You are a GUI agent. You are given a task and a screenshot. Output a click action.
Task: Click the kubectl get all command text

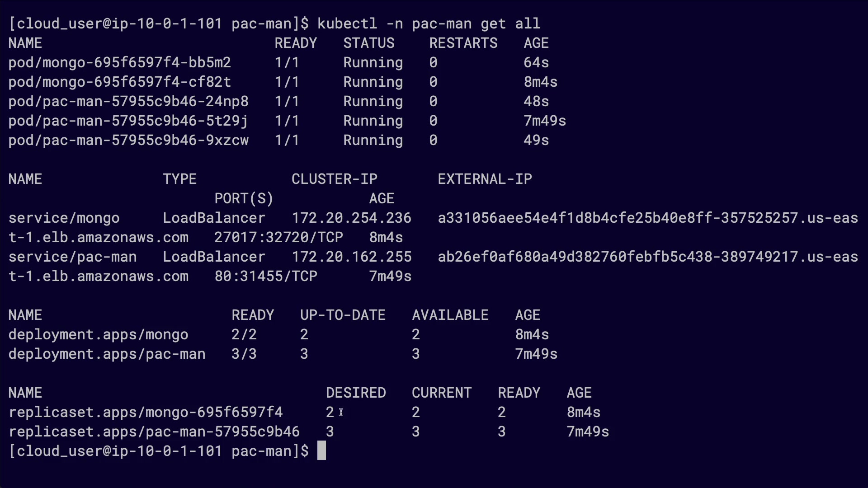(429, 23)
